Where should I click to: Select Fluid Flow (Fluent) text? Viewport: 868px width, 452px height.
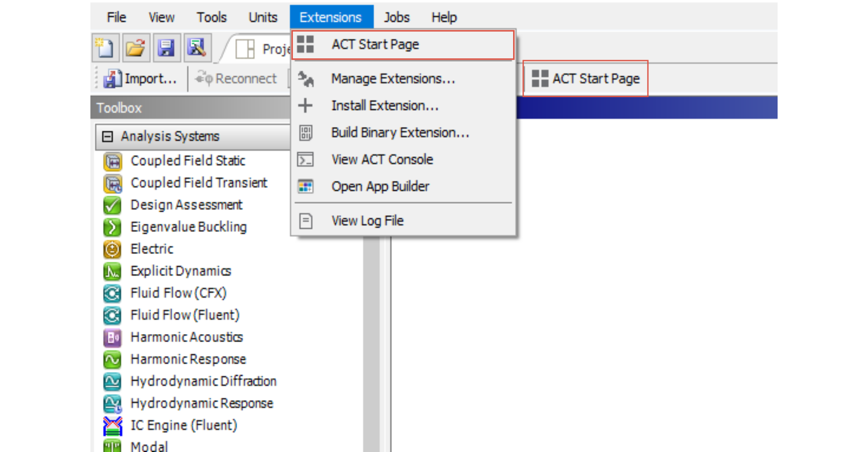[x=185, y=315]
